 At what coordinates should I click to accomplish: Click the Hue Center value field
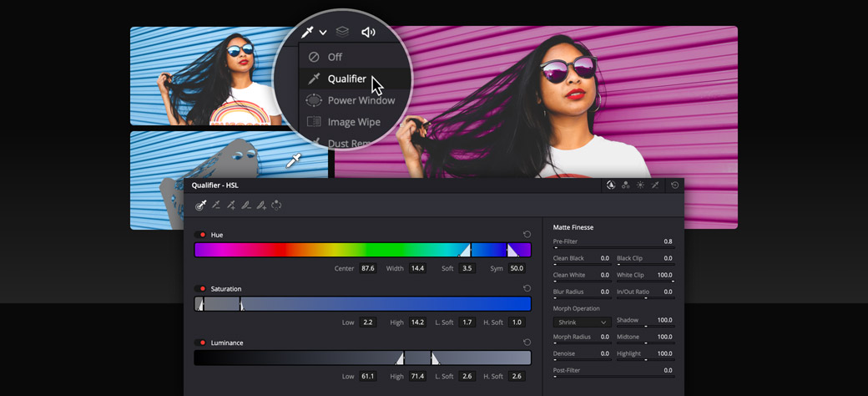pyautogui.click(x=367, y=268)
